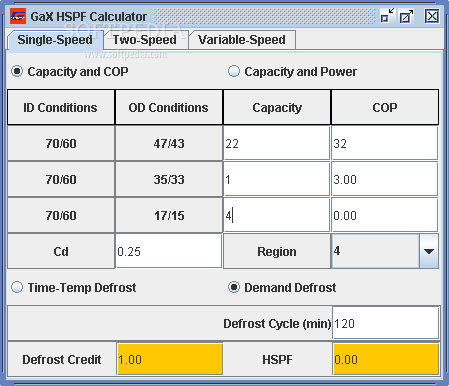This screenshot has height=386, width=449.
Task: Click the COP field containing 32
Action: (385, 143)
